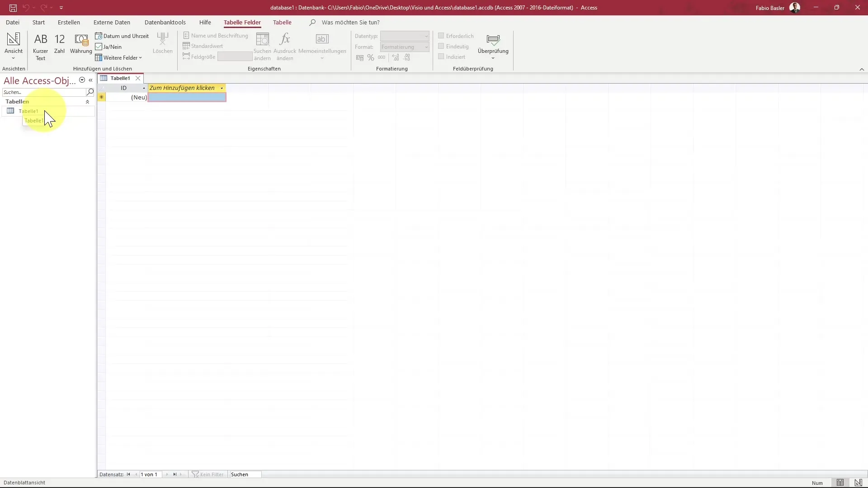Screen dimensions: 868x488
Task: Click the navigation pane Suchen field
Action: [44, 92]
